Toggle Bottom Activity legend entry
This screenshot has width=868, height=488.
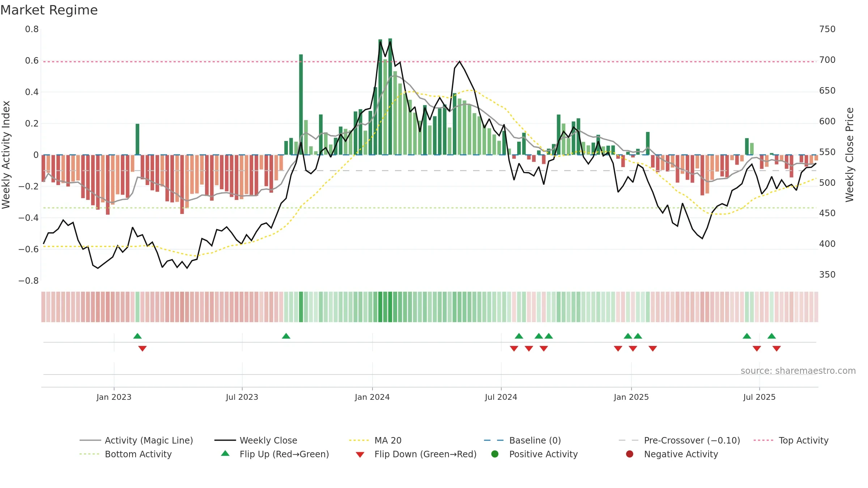coord(125,454)
